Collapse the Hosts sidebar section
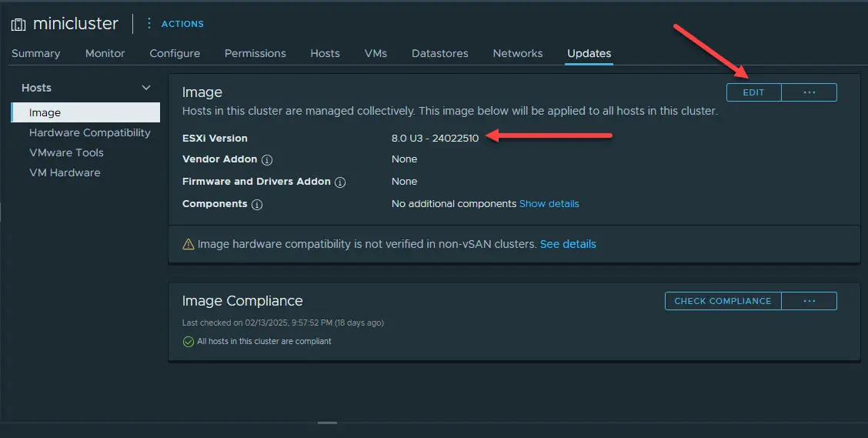This screenshot has width=868, height=438. [x=146, y=88]
